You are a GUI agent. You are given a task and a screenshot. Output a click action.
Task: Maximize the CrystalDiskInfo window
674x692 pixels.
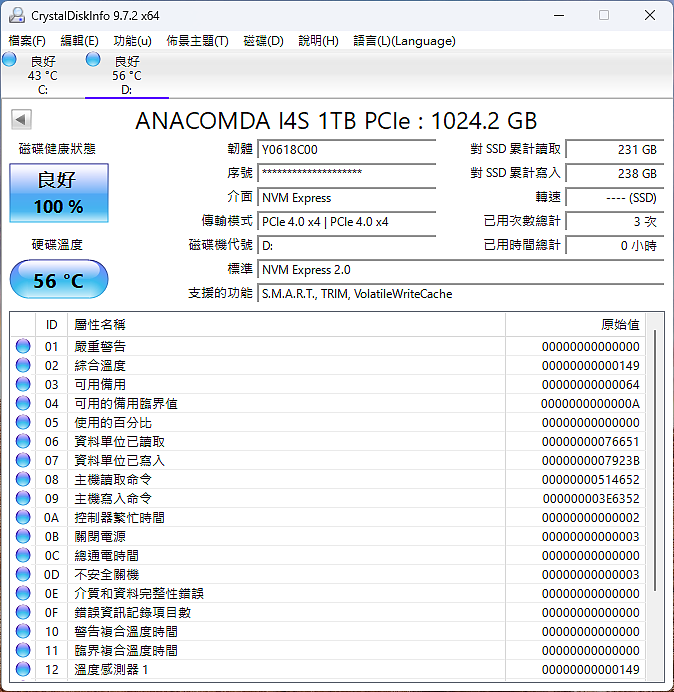(x=604, y=15)
